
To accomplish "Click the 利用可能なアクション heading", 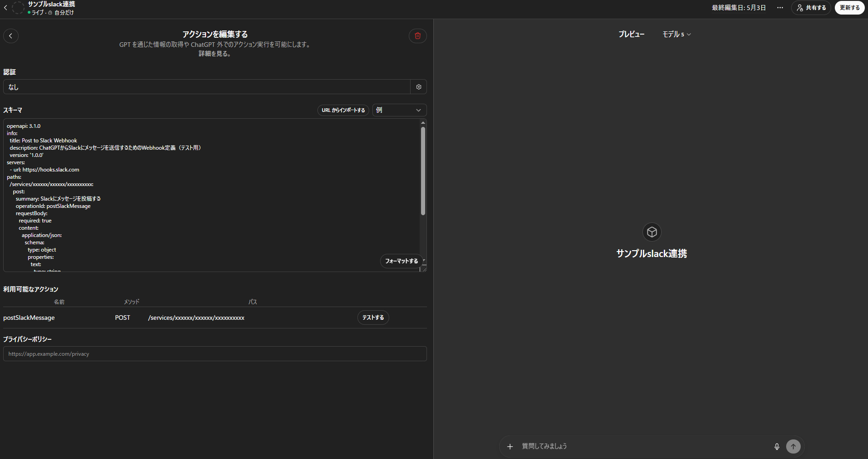I will pos(31,289).
